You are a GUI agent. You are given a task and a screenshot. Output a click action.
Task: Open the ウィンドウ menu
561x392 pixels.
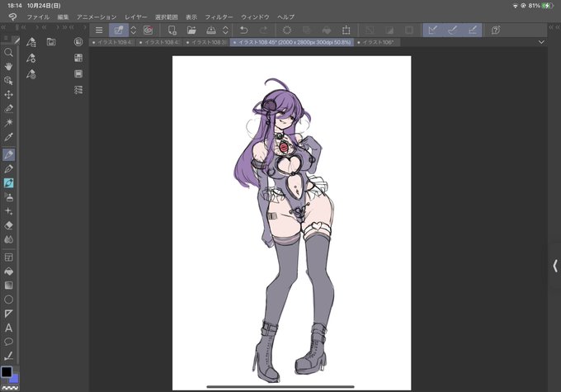(255, 17)
